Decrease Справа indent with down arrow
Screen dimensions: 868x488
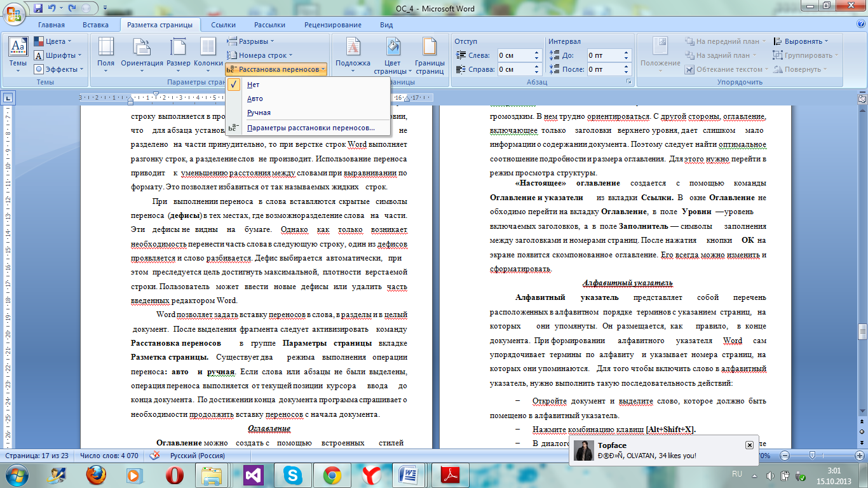click(x=537, y=72)
